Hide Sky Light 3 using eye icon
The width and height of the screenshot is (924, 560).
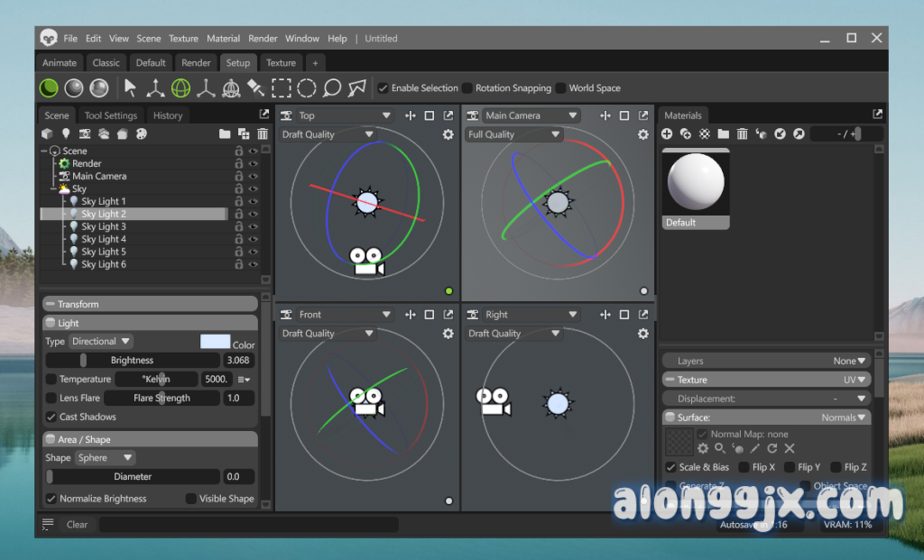pos(254,226)
